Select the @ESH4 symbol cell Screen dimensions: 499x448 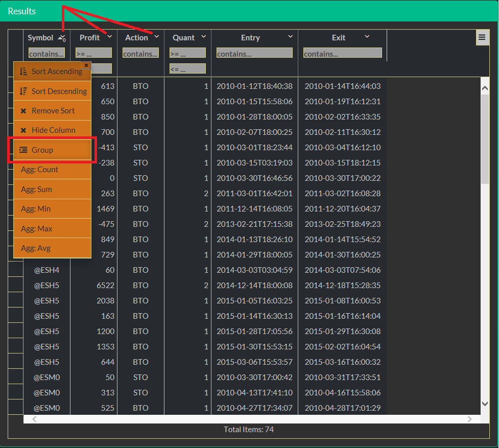click(x=47, y=270)
